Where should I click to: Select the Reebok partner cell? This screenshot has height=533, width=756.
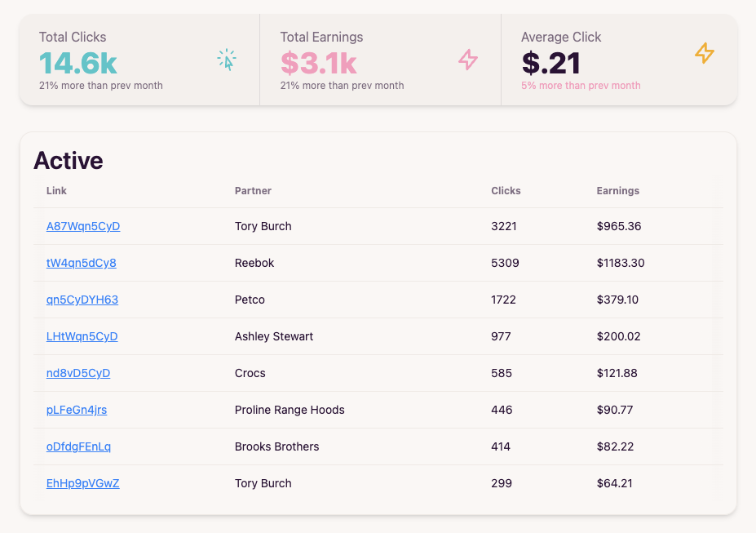tap(254, 263)
